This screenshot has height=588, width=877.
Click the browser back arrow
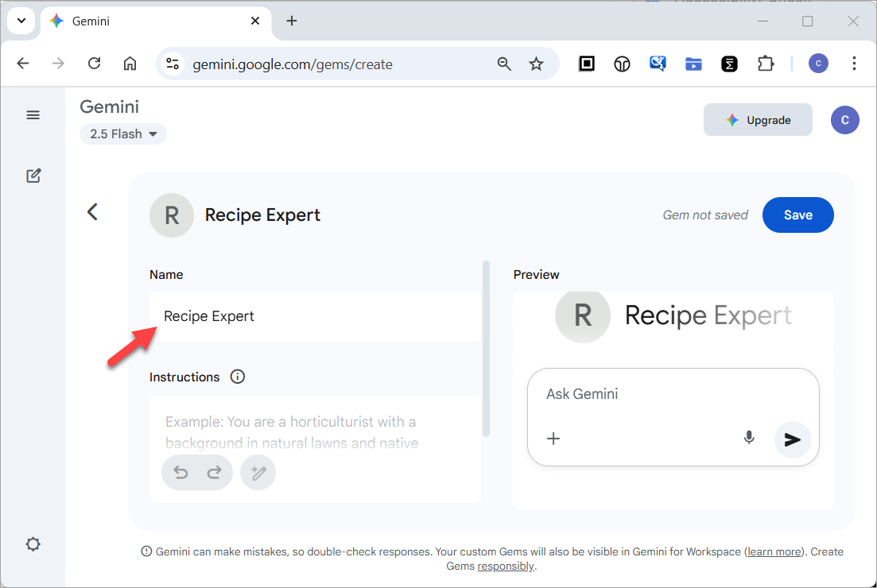23,63
